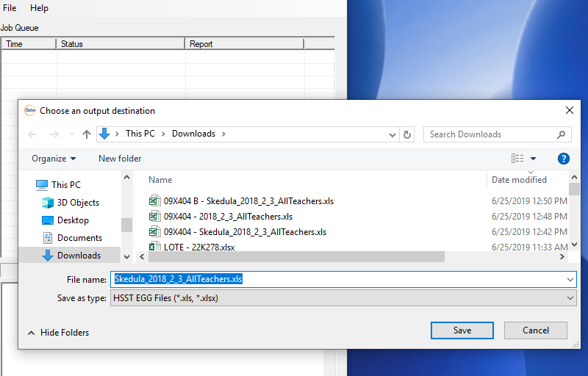Click the Save button

click(462, 330)
